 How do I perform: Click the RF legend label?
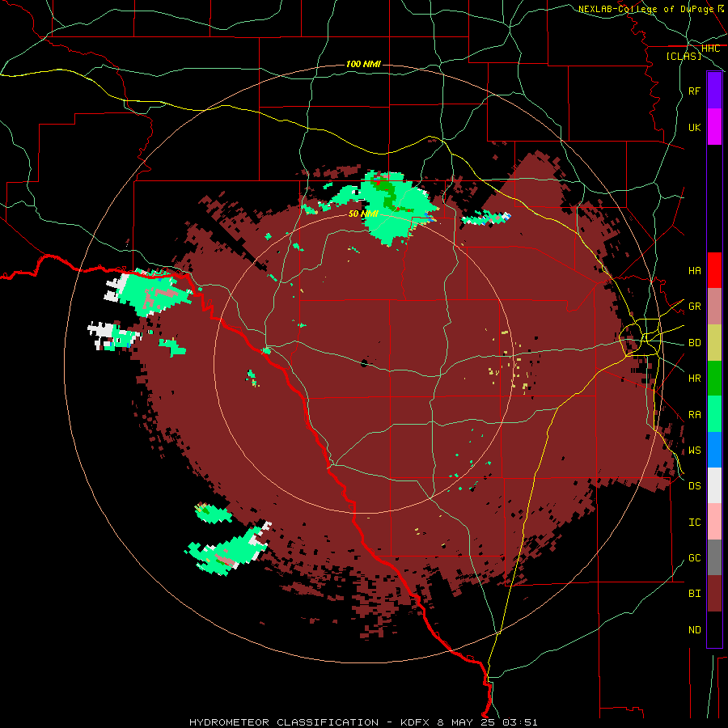694,91
